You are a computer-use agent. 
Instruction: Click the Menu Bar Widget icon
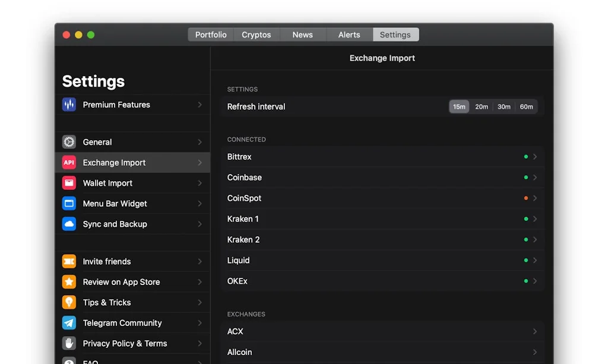(69, 203)
